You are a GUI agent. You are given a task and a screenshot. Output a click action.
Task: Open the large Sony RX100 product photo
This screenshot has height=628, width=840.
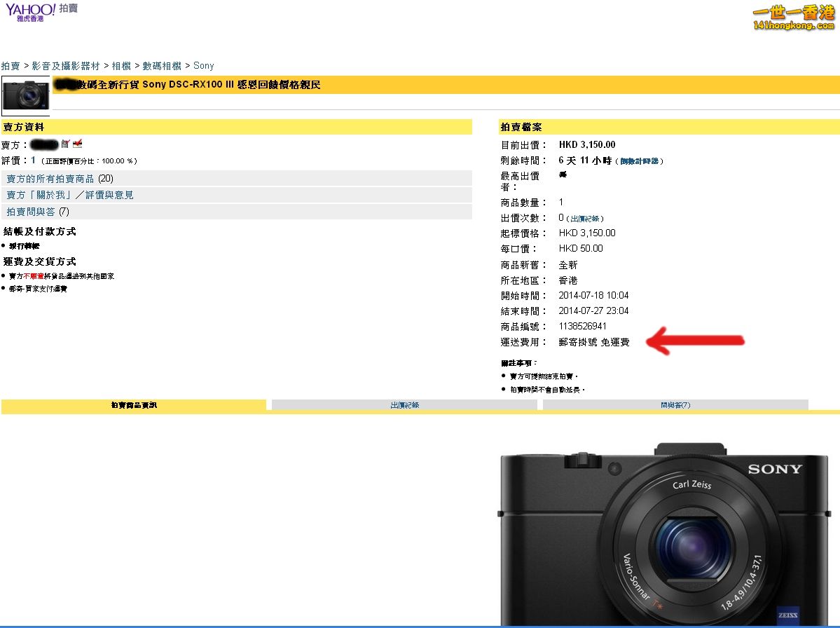[666, 533]
